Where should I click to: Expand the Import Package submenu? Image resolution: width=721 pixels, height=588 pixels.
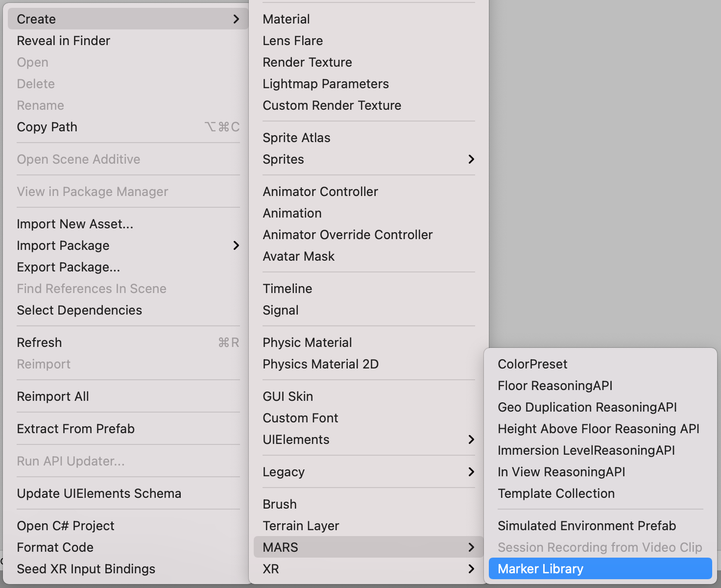pos(63,245)
